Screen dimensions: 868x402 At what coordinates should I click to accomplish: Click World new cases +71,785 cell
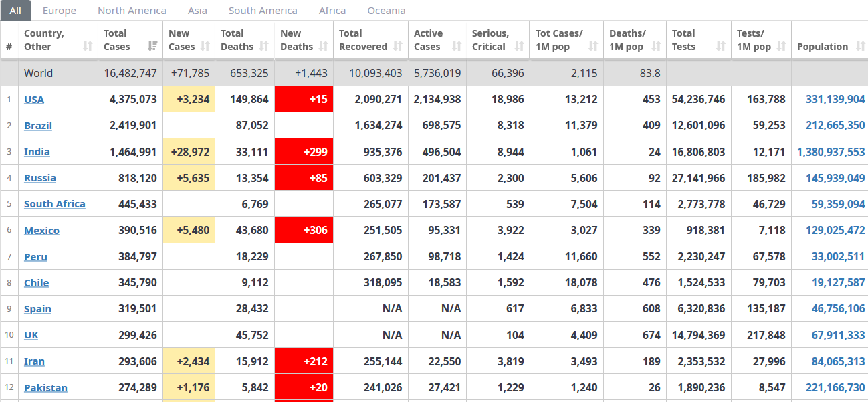[x=189, y=74]
